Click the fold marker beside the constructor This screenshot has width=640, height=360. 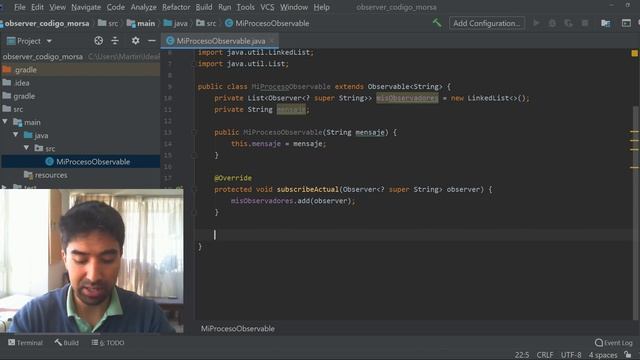click(194, 132)
